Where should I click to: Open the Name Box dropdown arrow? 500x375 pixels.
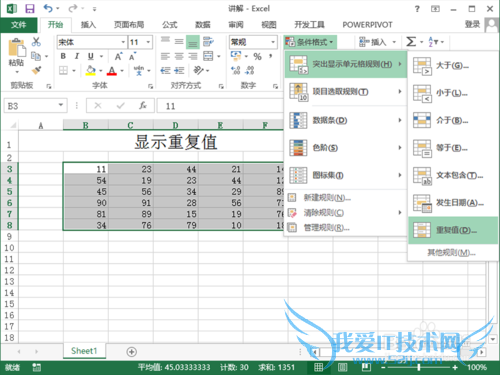(x=61, y=105)
